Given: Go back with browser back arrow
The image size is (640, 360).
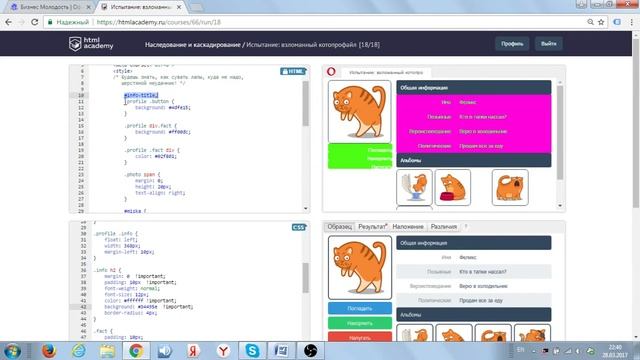Looking at the screenshot, I should 8,22.
